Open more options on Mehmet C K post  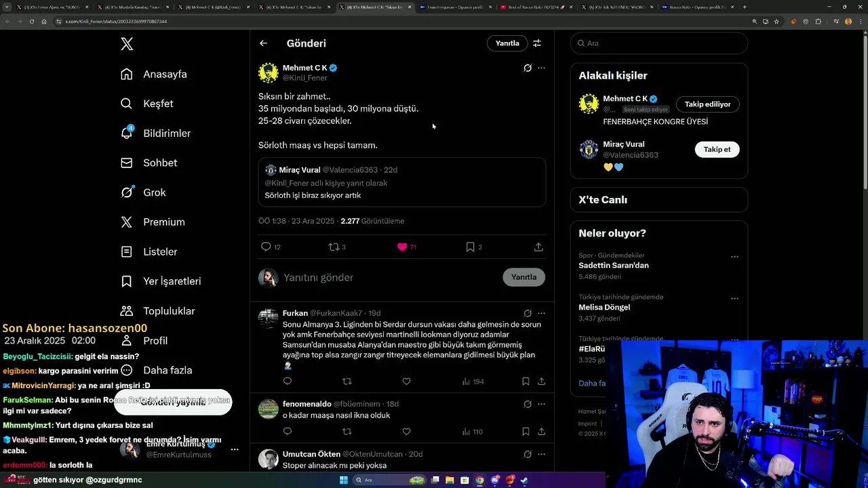(541, 68)
